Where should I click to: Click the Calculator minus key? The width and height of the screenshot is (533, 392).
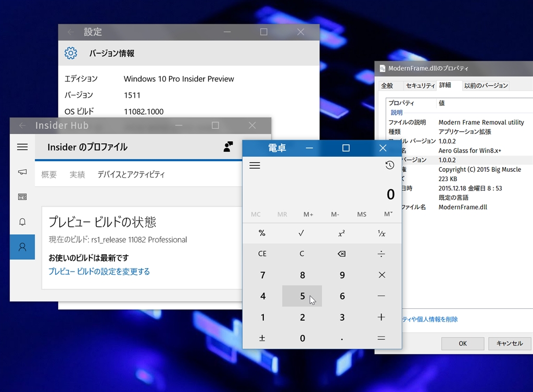tap(382, 296)
